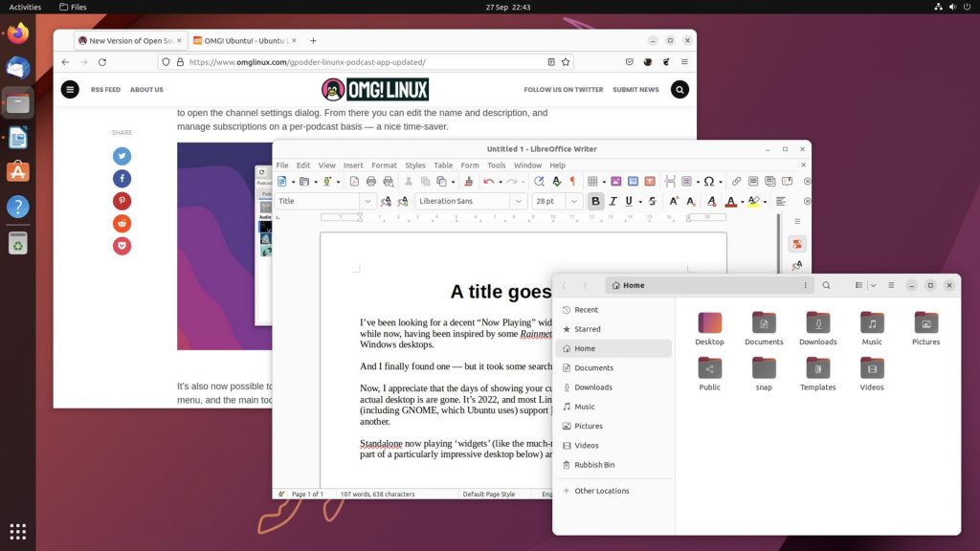Share article via Twitter icon
The width and height of the screenshot is (980, 551).
[122, 156]
